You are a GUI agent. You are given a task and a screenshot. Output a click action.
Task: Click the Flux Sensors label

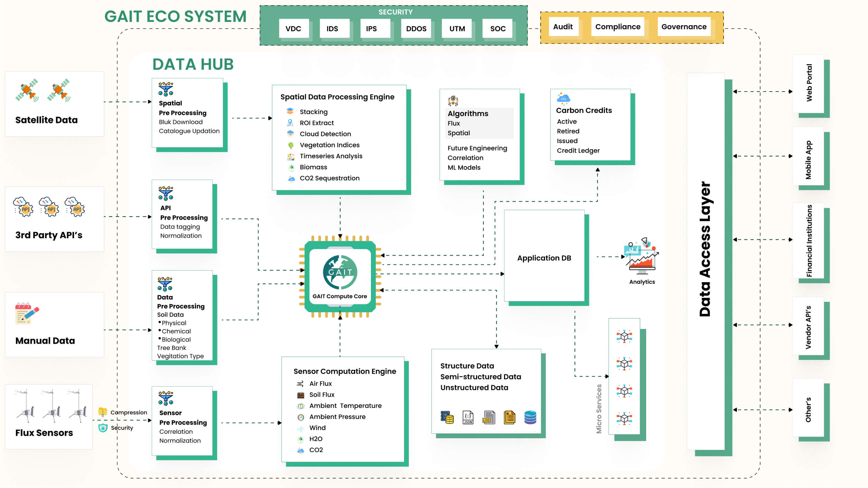pyautogui.click(x=44, y=433)
